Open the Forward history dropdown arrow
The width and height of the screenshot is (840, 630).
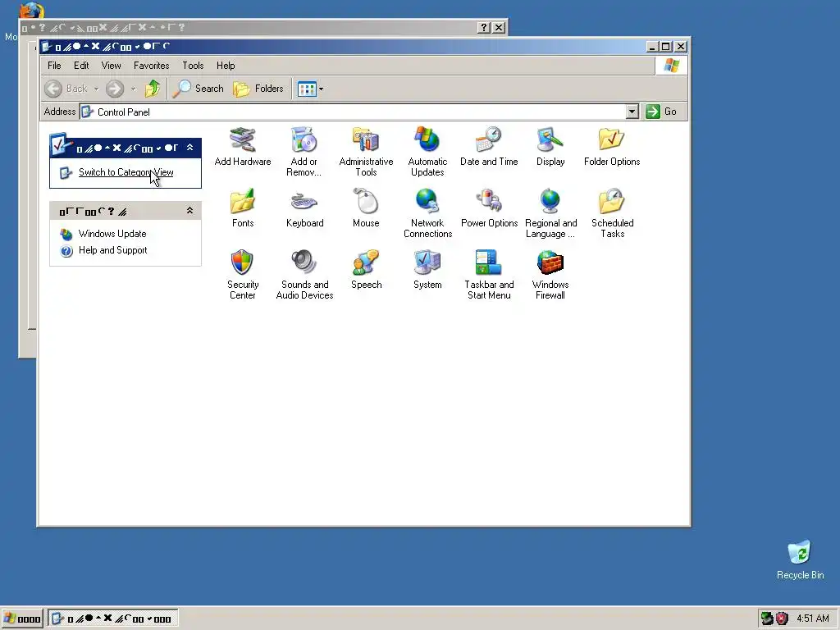(134, 89)
